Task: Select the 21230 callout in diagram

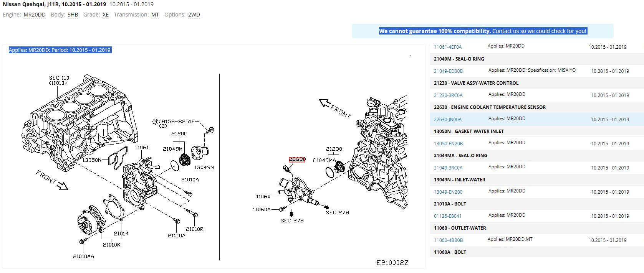Action: pyautogui.click(x=334, y=149)
